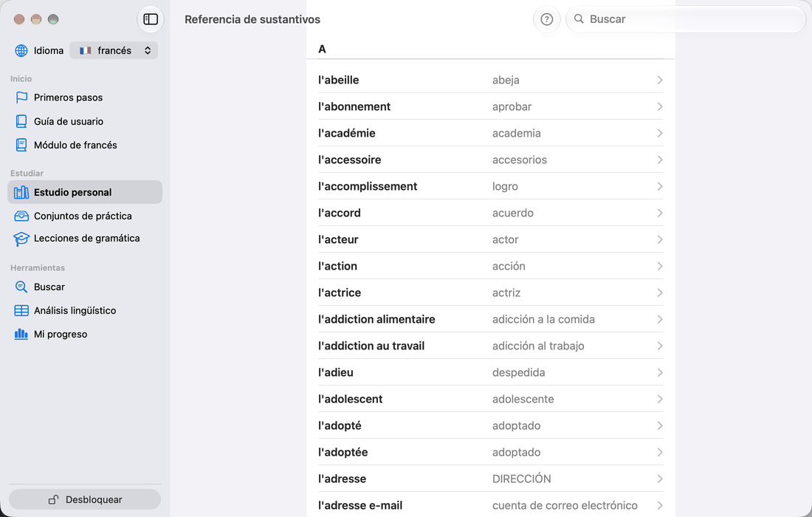
Task: Open the help question mark icon
Action: pyautogui.click(x=546, y=19)
